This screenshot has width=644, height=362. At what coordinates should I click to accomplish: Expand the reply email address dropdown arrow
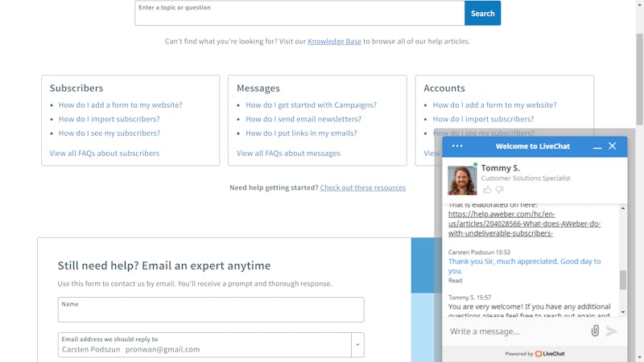tap(357, 345)
